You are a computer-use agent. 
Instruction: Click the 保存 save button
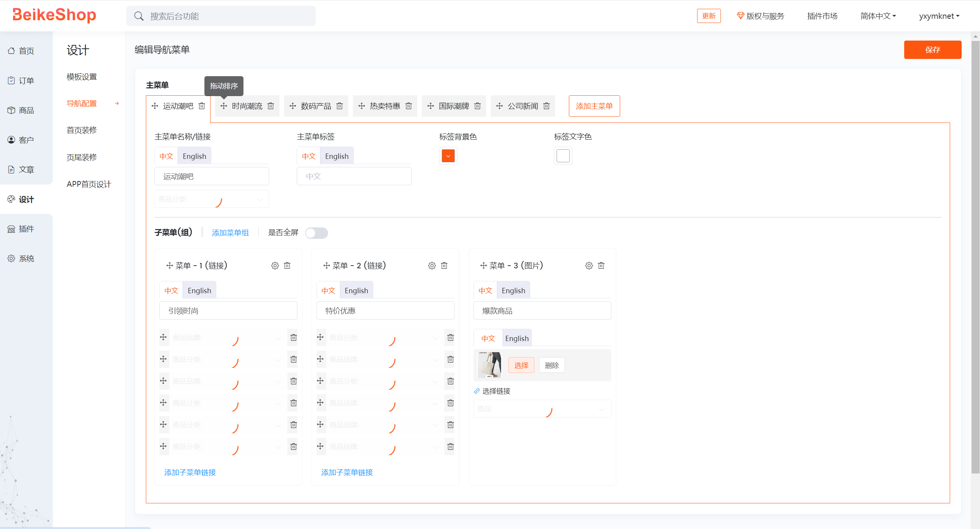point(933,50)
